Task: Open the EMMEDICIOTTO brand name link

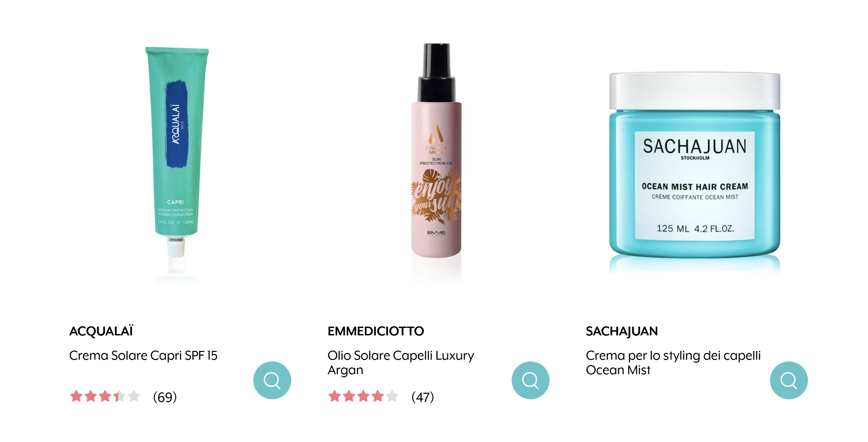Action: 376,331
